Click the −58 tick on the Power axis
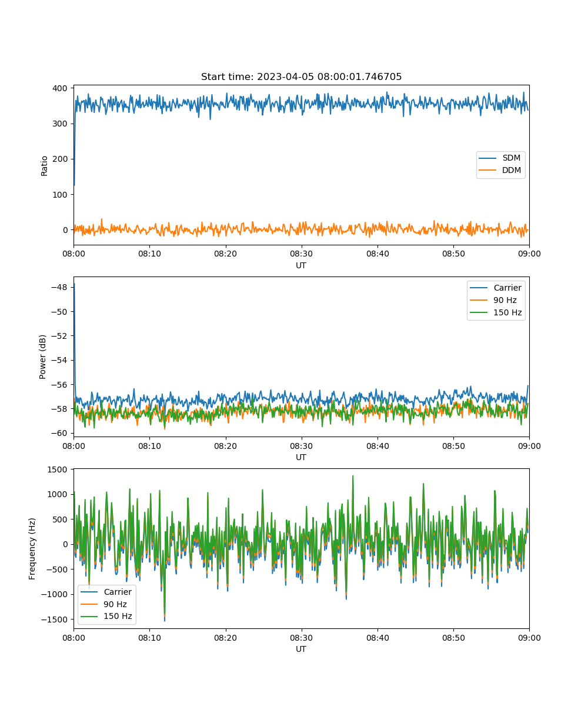The width and height of the screenshot is (588, 706). [59, 409]
